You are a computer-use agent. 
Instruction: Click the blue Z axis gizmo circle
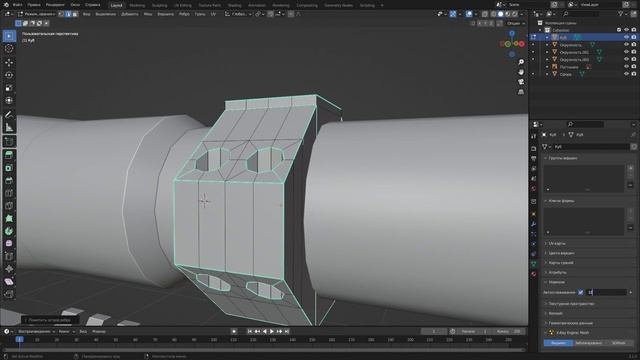pos(512,34)
